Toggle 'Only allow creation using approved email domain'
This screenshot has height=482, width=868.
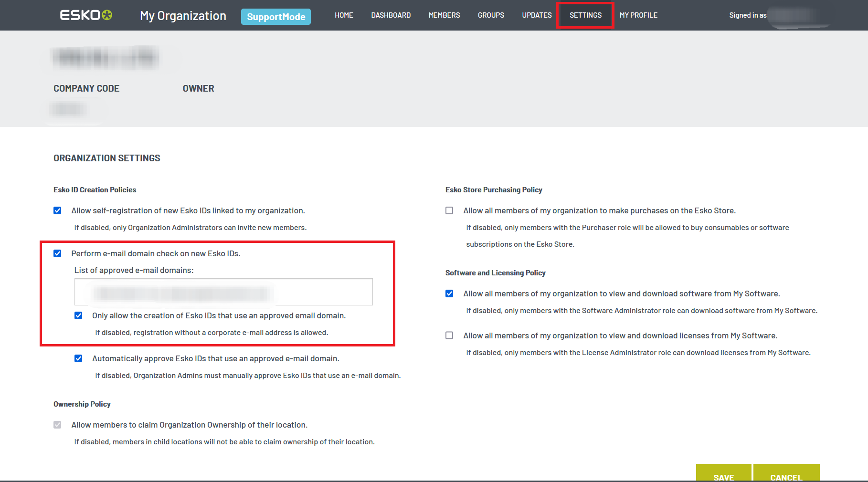[78, 315]
